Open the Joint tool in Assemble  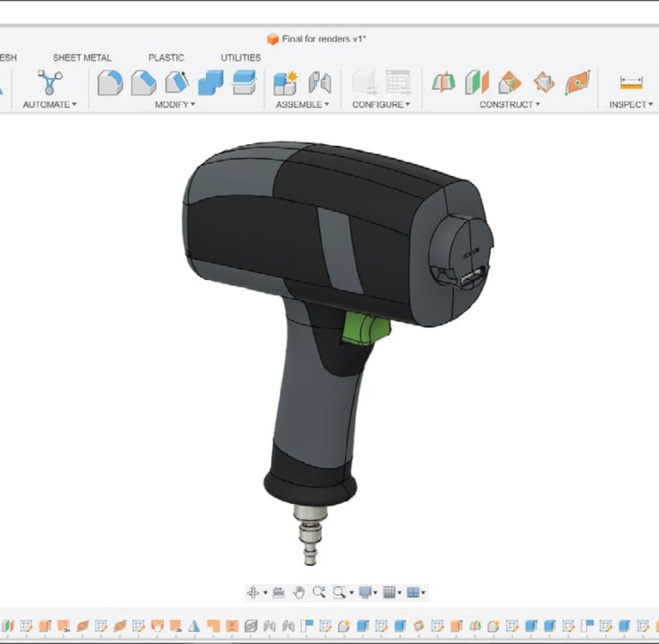pos(320,82)
